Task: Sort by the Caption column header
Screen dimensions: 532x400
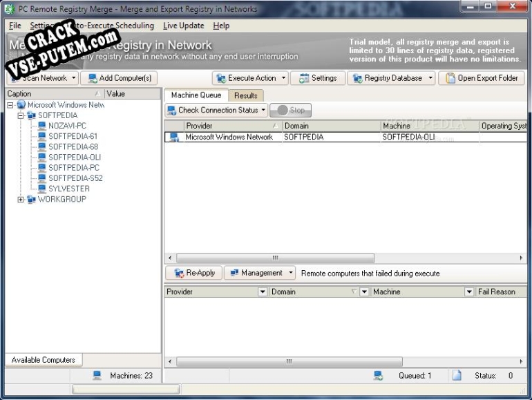Action: [x=55, y=94]
